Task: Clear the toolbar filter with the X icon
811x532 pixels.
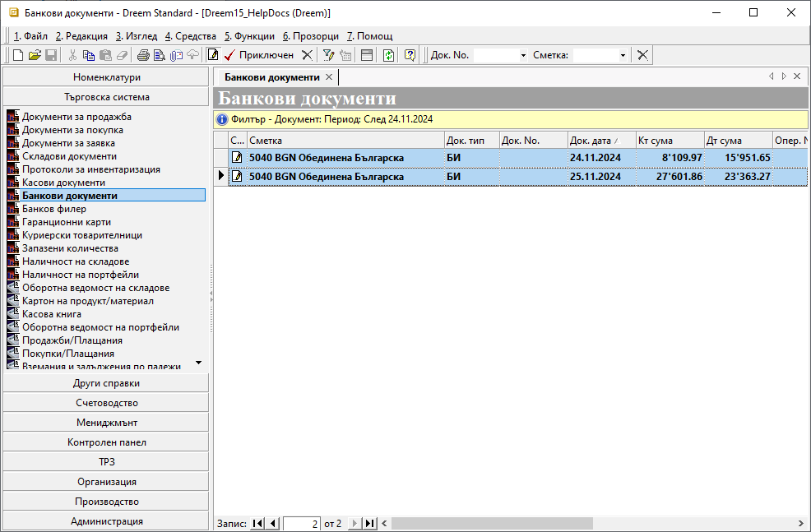Action: [x=642, y=55]
